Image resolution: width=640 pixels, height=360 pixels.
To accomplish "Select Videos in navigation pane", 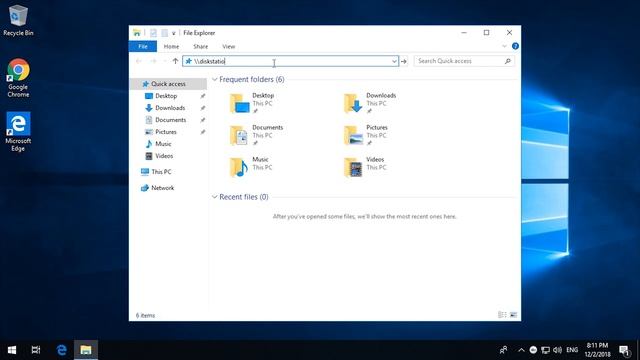I will 164,156.
